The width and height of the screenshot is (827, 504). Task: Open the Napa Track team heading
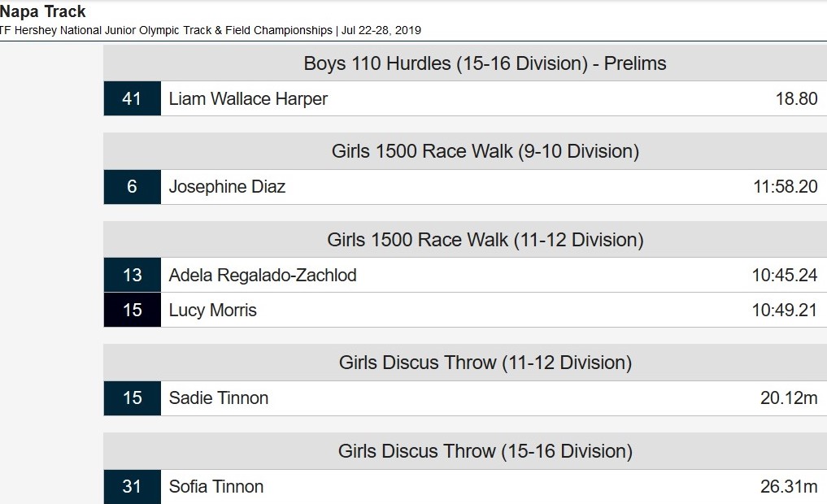click(x=43, y=11)
